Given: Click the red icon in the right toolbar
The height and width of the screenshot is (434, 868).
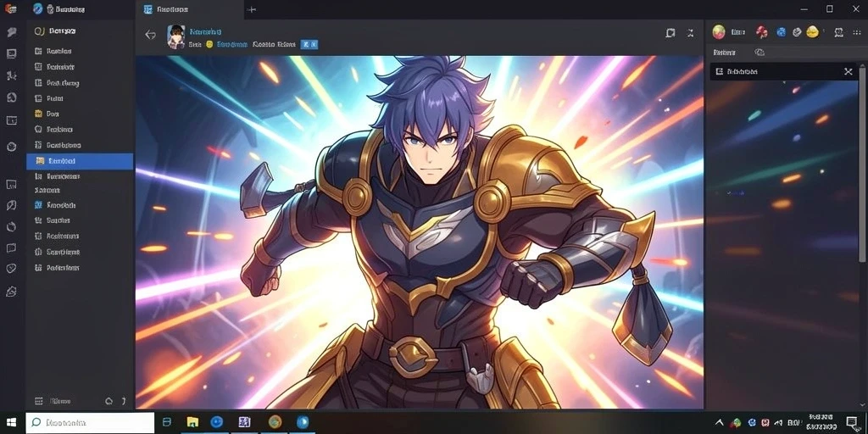Looking at the screenshot, I should 762,32.
